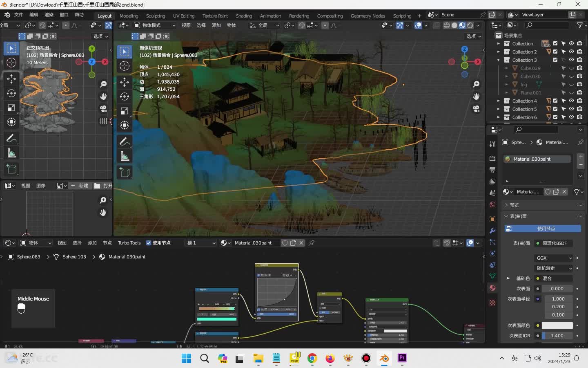Screen dimensions: 588x368
Task: Select the Measure tool in camera viewport
Action: 125,156
